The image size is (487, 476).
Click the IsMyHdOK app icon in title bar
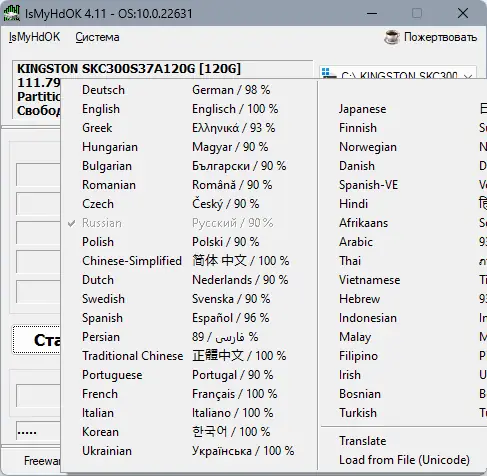point(12,13)
